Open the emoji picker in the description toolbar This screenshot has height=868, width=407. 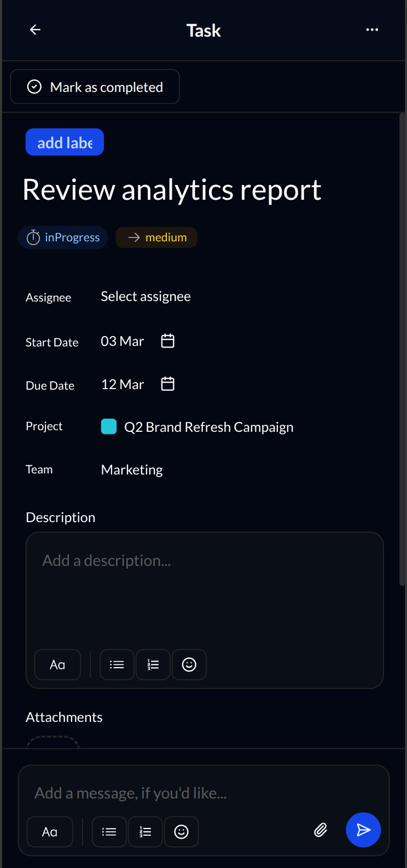189,664
